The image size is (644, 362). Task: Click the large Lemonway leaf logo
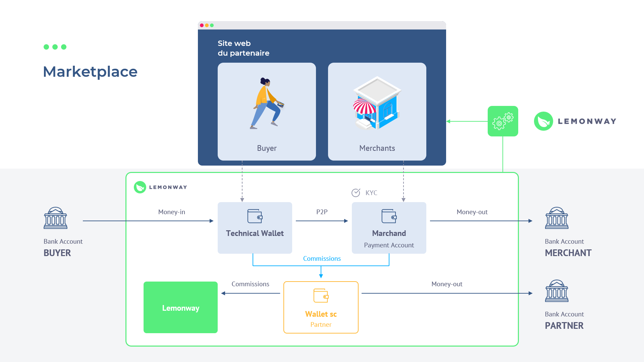pos(543,121)
